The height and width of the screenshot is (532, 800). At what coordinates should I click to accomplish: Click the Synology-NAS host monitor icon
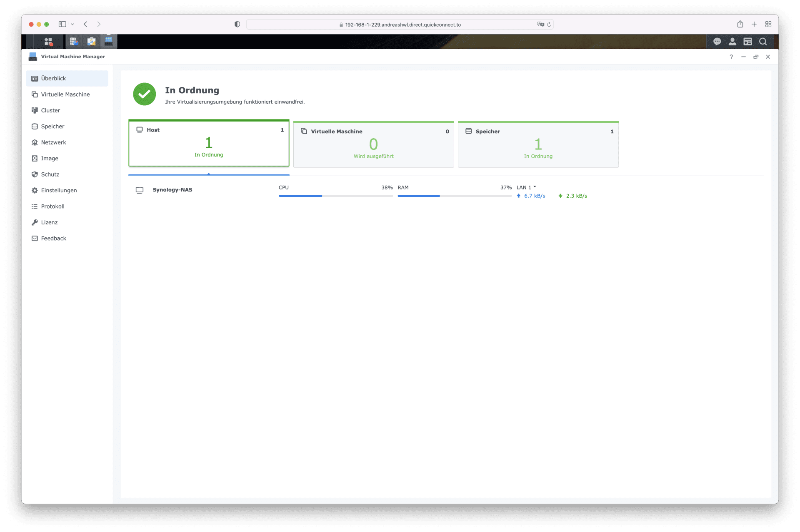point(140,190)
